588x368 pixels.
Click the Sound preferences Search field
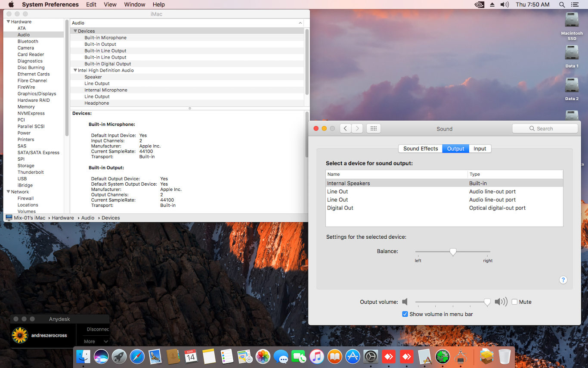click(x=545, y=128)
